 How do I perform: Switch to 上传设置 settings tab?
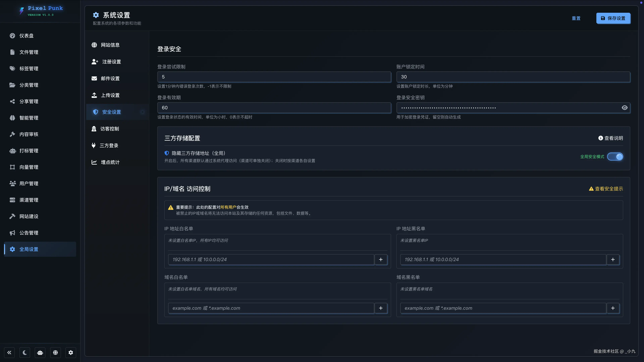coord(110,95)
